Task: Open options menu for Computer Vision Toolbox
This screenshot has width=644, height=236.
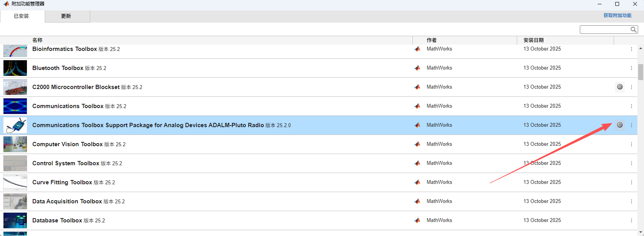Action: pyautogui.click(x=632, y=144)
